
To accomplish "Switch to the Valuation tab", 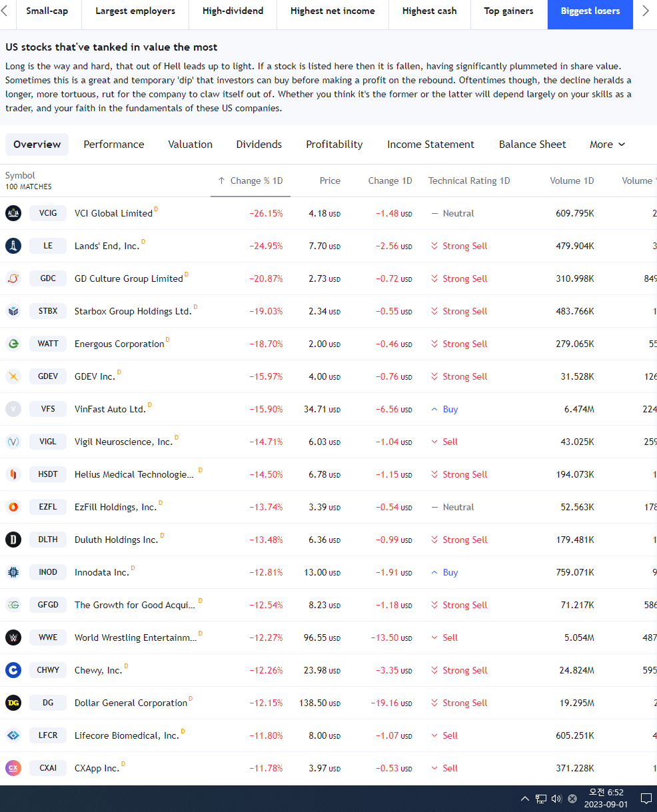I will click(191, 145).
